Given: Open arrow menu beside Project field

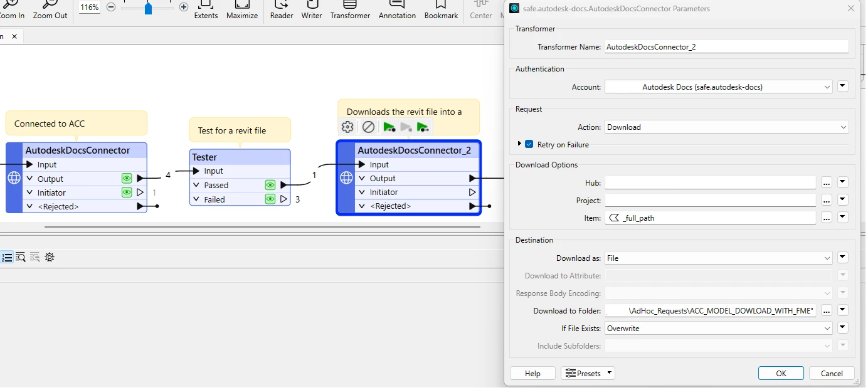Looking at the screenshot, I should (x=843, y=200).
